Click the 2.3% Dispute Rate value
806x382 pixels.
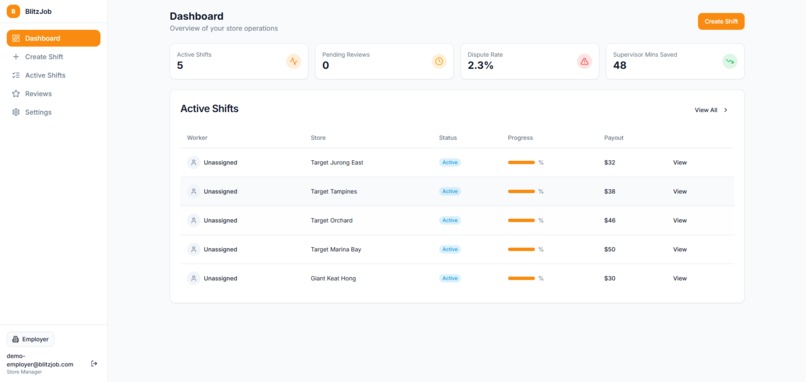481,65
